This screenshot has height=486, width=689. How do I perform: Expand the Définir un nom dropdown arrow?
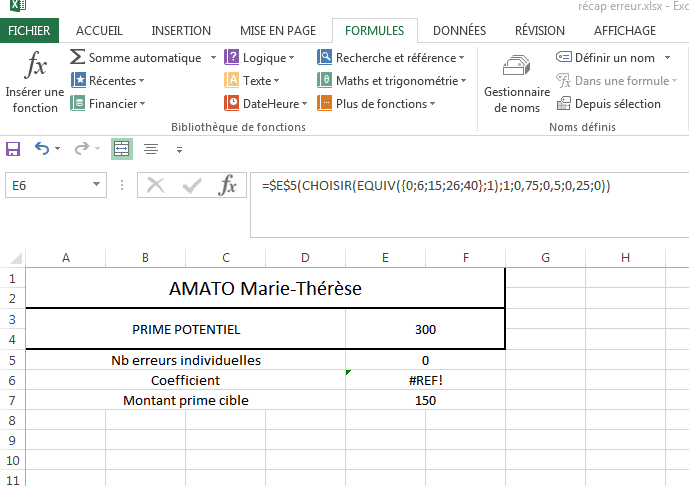pos(667,58)
